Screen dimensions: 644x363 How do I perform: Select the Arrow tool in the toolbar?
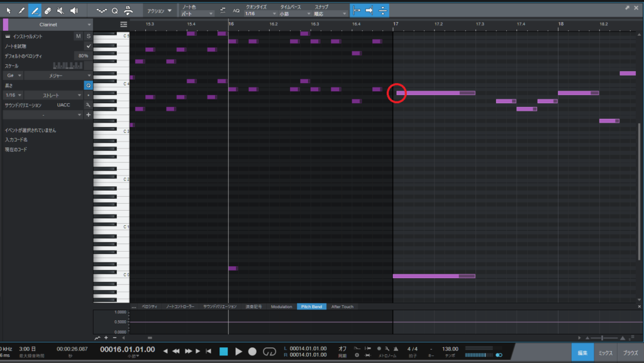pyautogui.click(x=8, y=11)
